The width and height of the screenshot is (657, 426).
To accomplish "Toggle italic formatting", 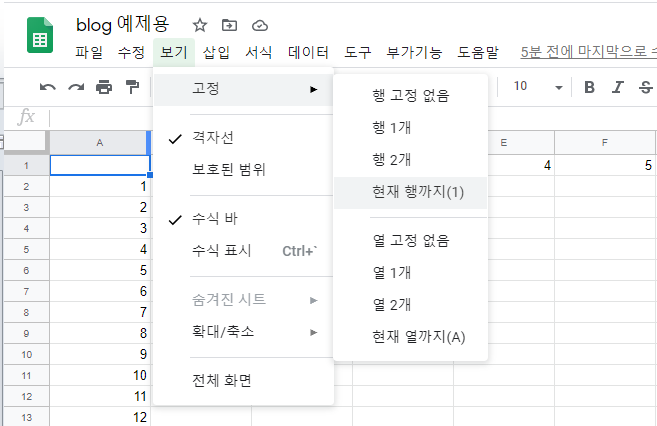I will [617, 87].
